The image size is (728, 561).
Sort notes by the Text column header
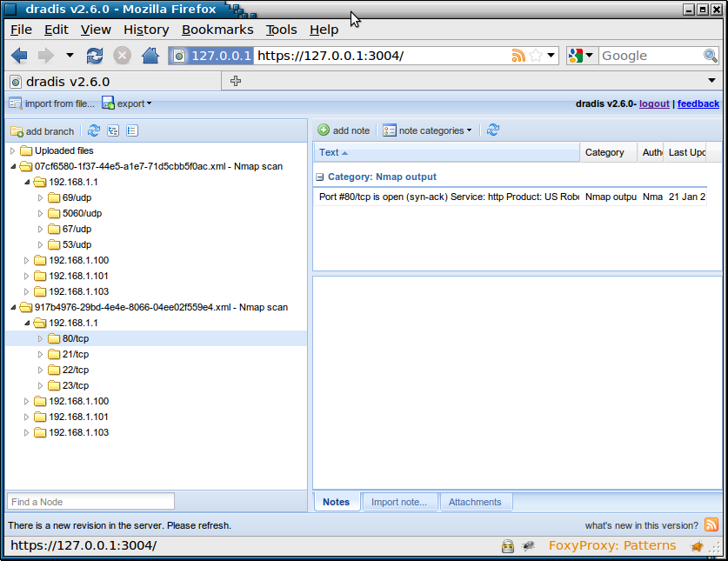click(446, 152)
